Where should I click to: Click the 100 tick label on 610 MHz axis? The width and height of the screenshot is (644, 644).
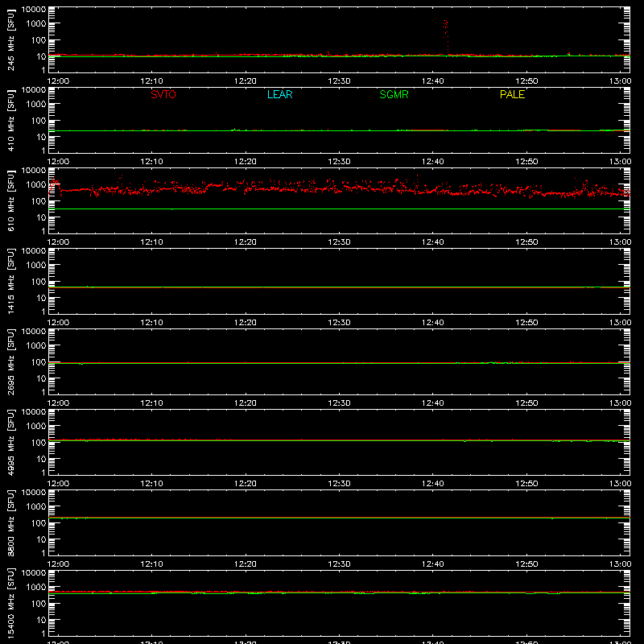[x=39, y=200]
